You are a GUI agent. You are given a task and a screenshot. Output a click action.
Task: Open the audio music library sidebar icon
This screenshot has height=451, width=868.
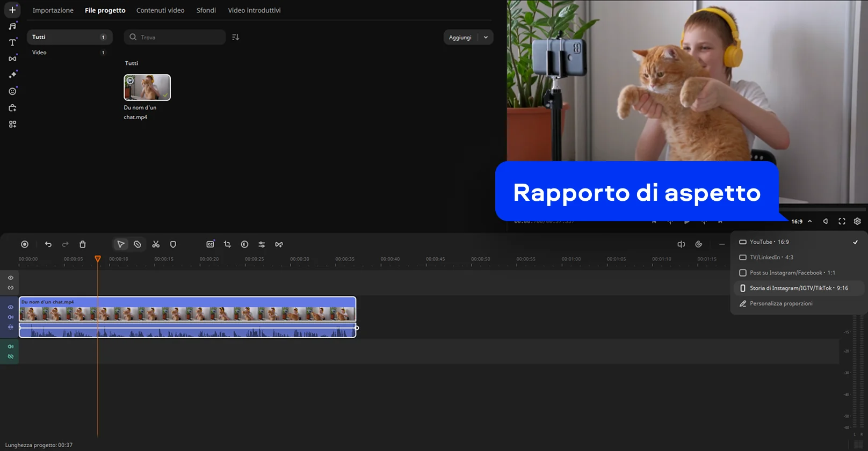[x=12, y=26]
